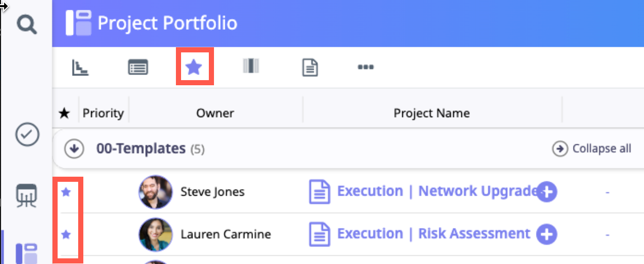Open the Execution | Network Upgrade project link
Viewport: 644px width, 264px height.
(x=435, y=192)
